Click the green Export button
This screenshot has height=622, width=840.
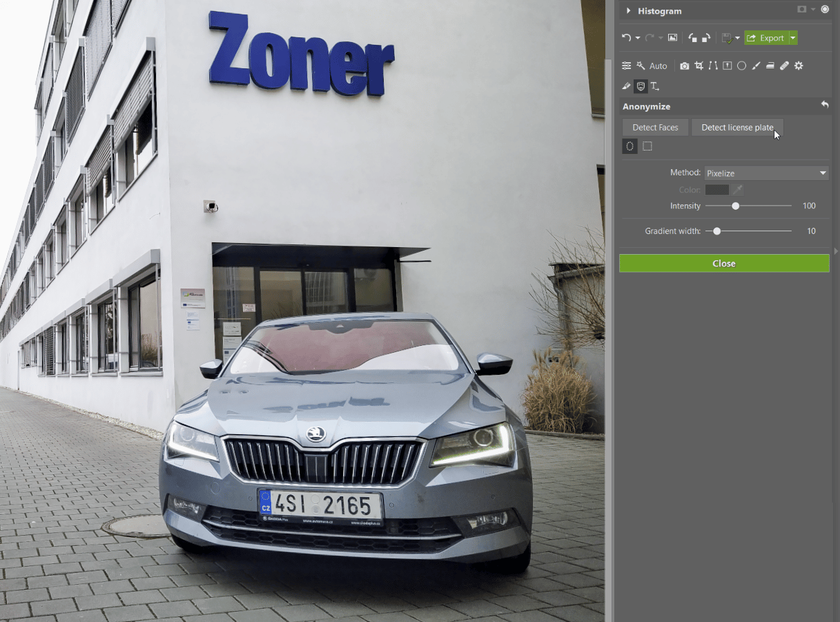tap(766, 38)
